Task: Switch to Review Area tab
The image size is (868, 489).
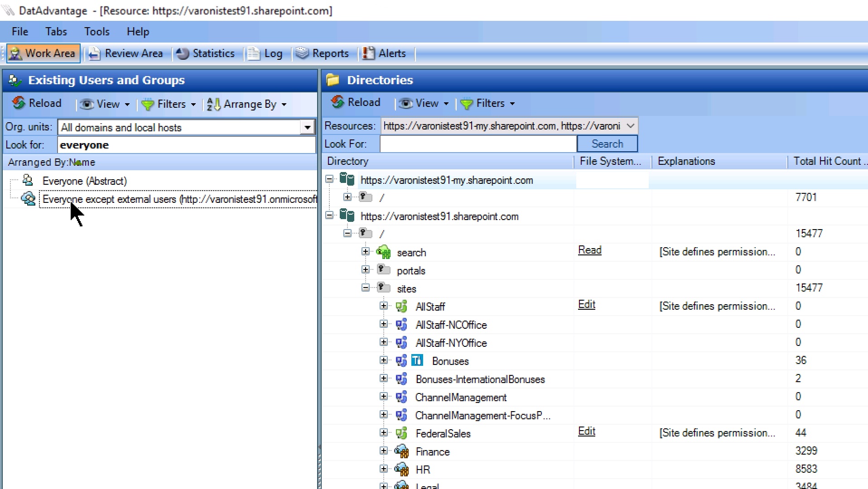Action: click(125, 53)
